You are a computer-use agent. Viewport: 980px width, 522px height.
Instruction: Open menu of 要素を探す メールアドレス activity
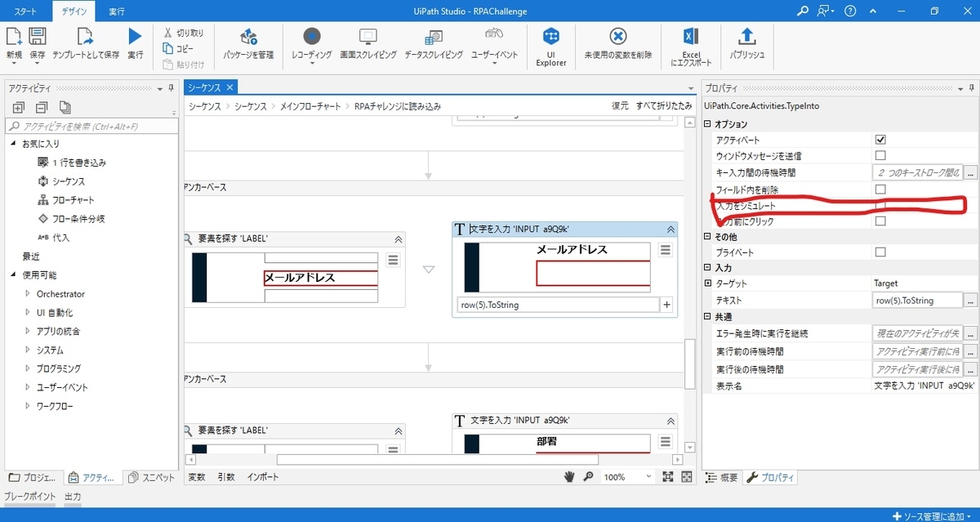[x=393, y=260]
